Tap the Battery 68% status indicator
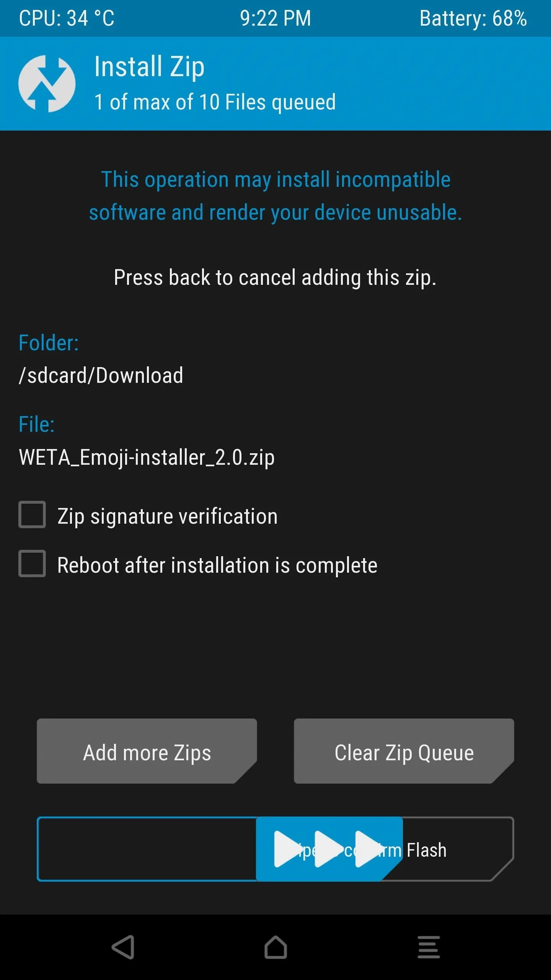 [x=473, y=18]
